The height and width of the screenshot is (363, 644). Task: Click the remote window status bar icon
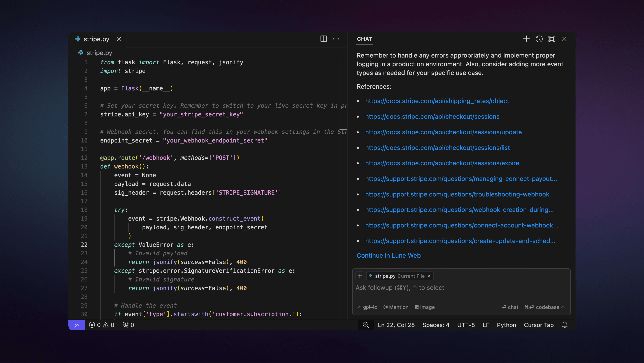pos(76,325)
